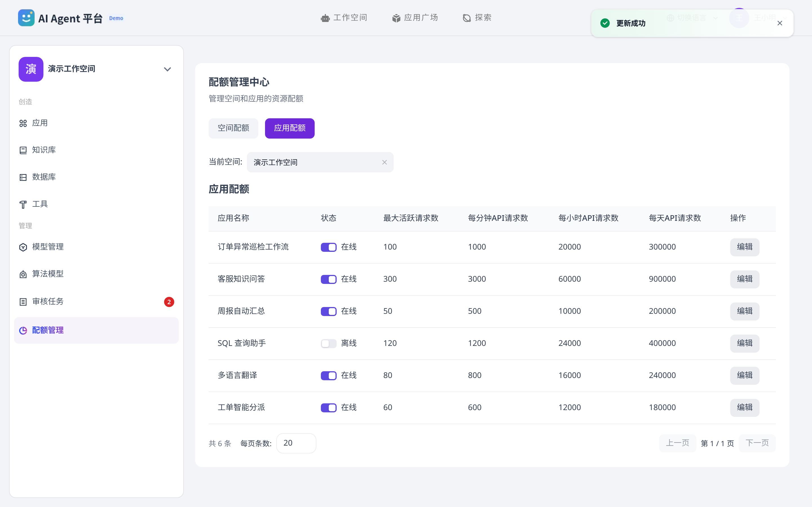
Task: Go to 应用广场 in top navigation
Action: point(415,18)
